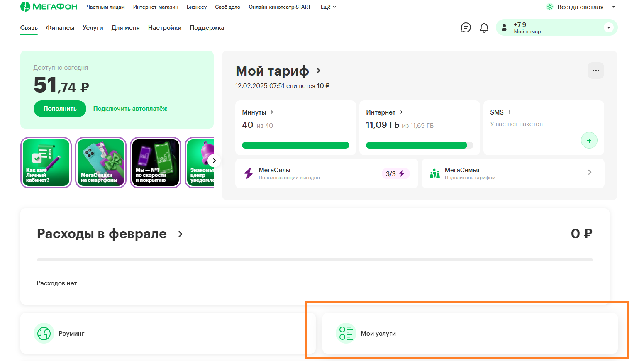Open the "Услуги" tab
Screen dimensions: 644x361
(x=93, y=28)
